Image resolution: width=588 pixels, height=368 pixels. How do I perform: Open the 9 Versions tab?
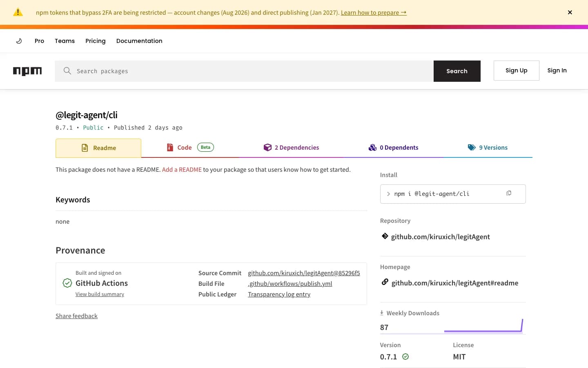[488, 148]
